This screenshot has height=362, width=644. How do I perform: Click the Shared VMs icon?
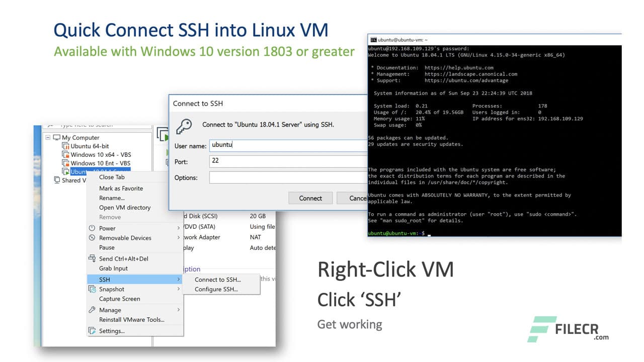57,180
